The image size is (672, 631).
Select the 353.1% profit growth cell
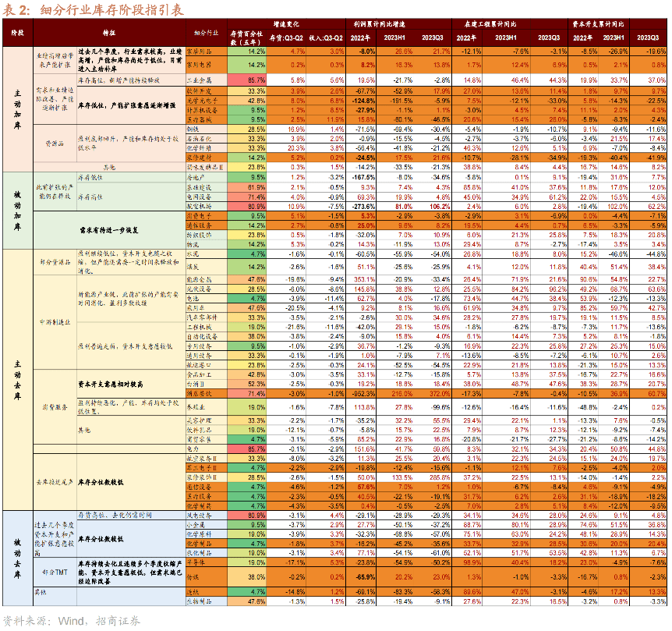click(x=360, y=279)
